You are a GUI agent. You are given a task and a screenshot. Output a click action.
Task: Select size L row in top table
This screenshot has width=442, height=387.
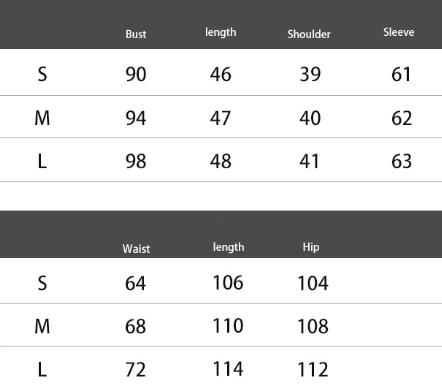[221, 160]
